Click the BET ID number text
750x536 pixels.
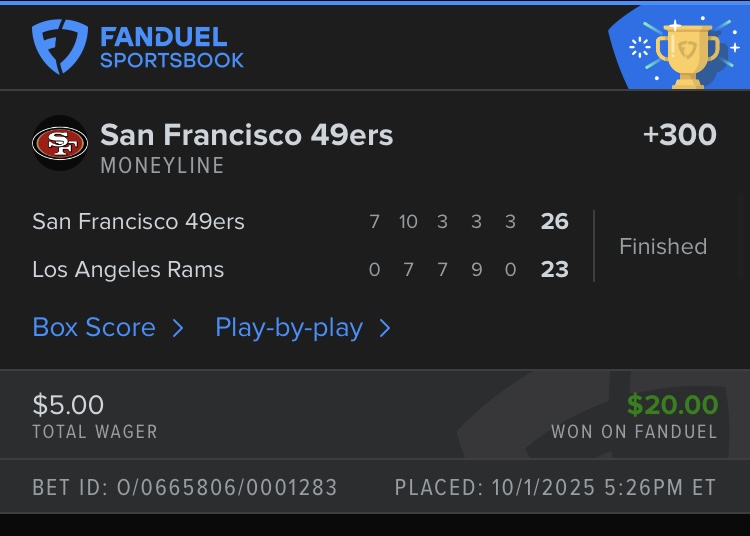(x=185, y=488)
